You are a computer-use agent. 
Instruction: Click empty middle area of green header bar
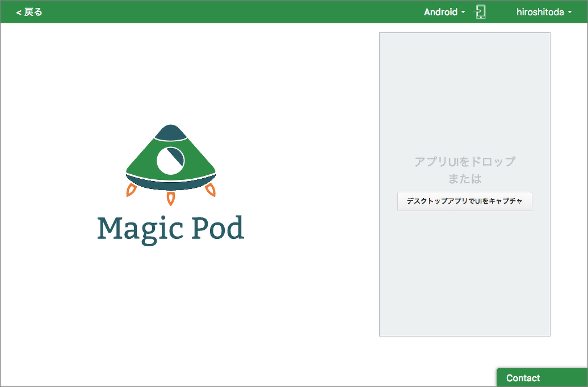[x=227, y=12]
